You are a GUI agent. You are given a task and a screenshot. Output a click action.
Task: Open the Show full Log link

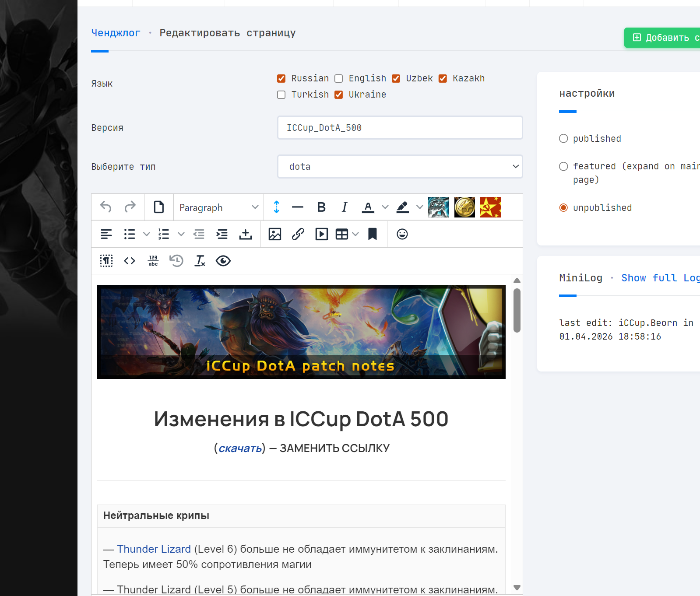pos(661,278)
